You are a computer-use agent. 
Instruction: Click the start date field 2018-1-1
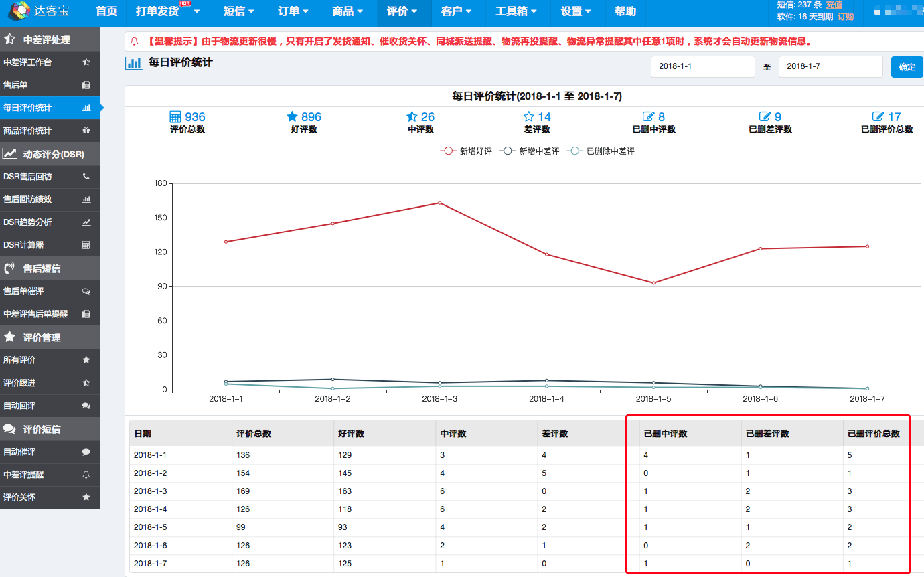(703, 67)
